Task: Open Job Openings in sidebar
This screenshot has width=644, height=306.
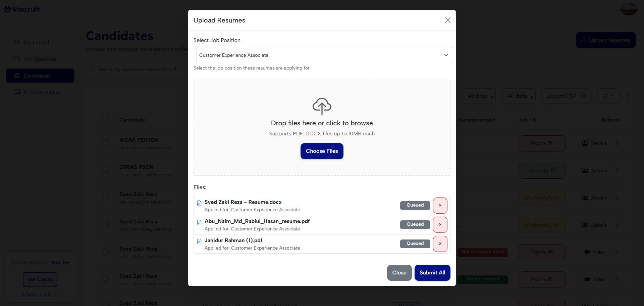Action: pyautogui.click(x=40, y=59)
